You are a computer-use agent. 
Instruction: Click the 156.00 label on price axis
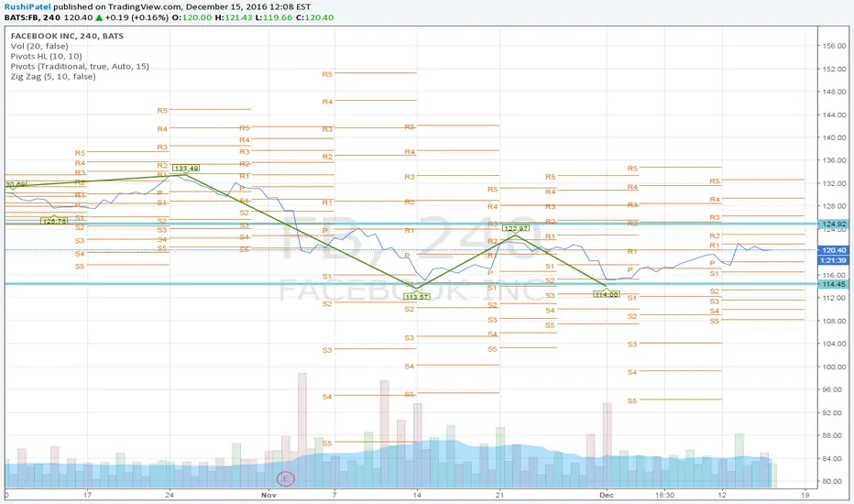tap(835, 46)
